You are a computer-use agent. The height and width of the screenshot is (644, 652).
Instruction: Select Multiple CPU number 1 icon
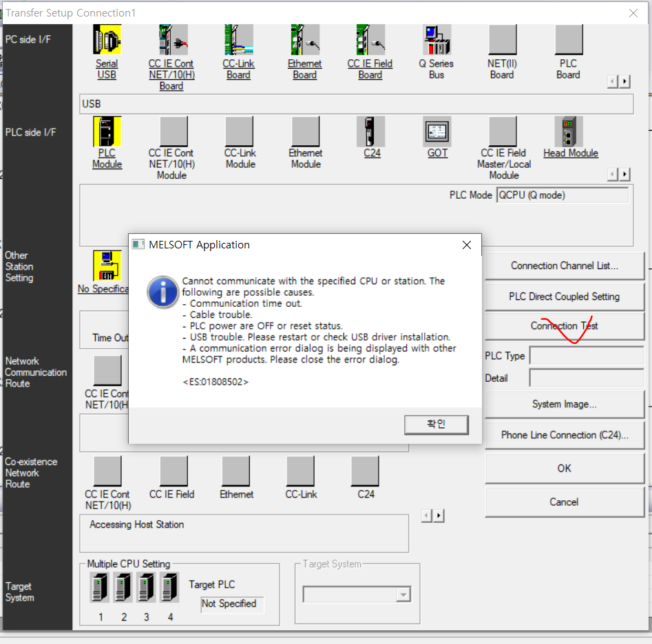coord(100,587)
